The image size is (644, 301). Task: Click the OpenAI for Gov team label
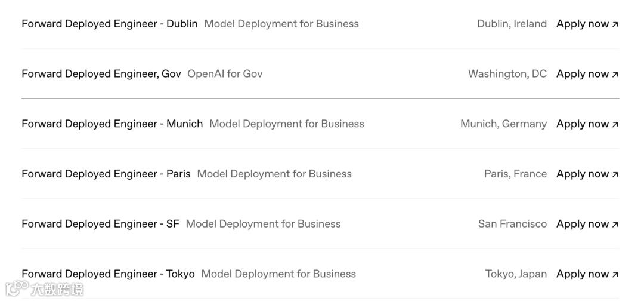point(225,74)
